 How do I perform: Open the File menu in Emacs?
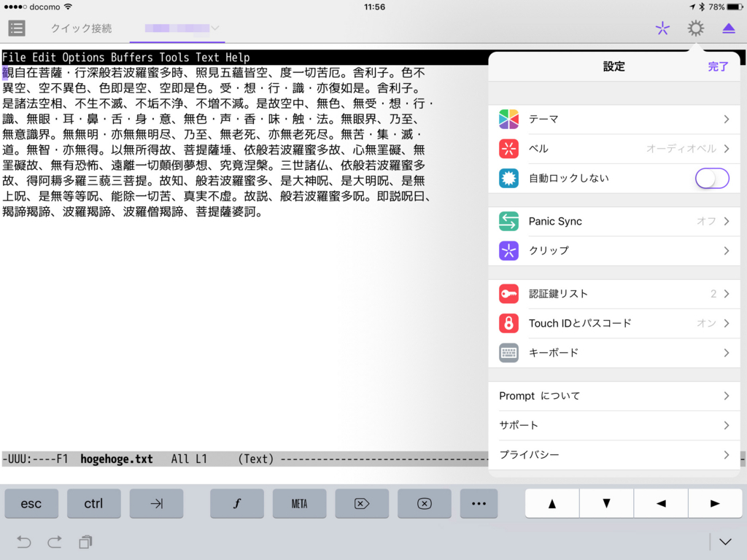[14, 58]
